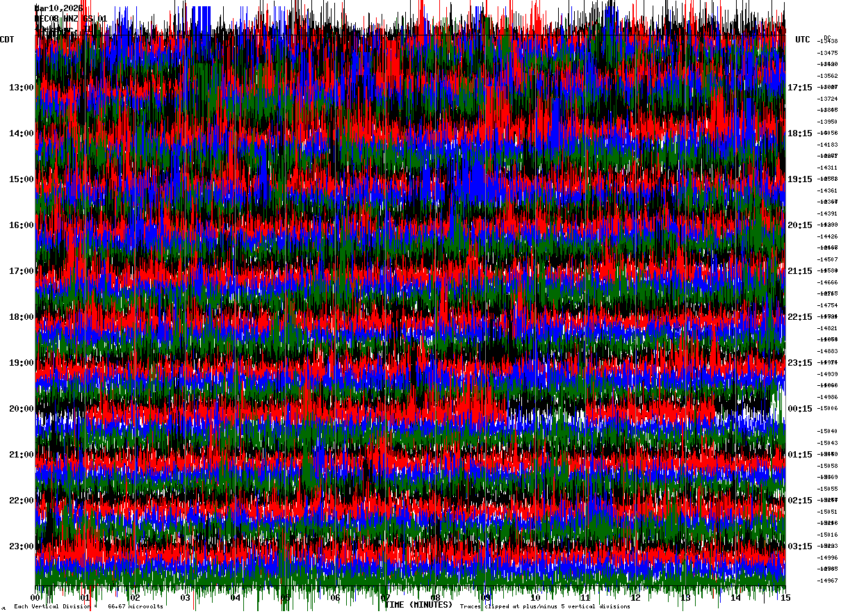Image resolution: width=841 pixels, height=616 pixels.
Task: Click the 20:15 UTC row label
Action: coord(800,225)
